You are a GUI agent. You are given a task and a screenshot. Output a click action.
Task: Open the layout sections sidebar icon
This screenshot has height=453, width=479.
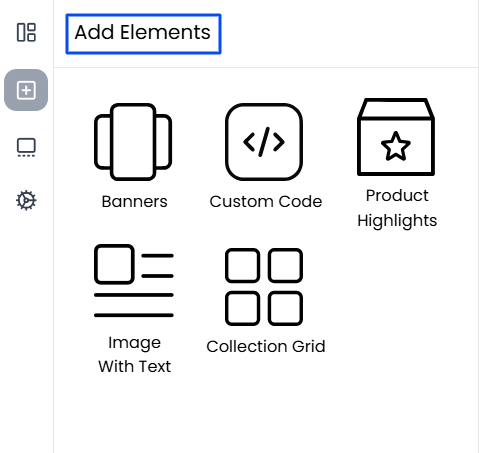click(x=26, y=32)
